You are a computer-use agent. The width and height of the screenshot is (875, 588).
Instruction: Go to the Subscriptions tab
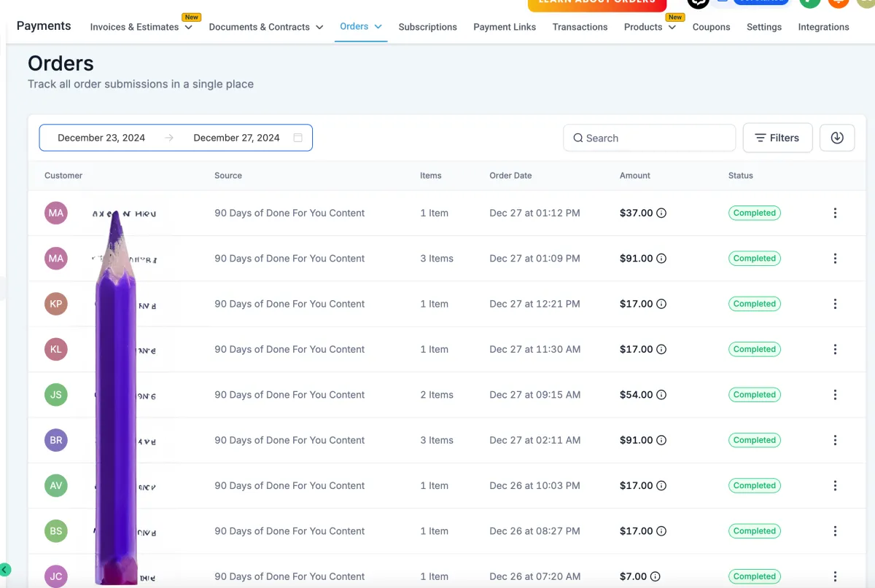coord(427,27)
